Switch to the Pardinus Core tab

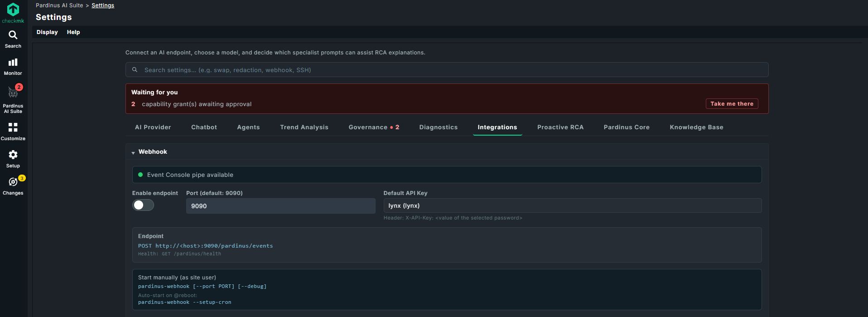tap(627, 127)
